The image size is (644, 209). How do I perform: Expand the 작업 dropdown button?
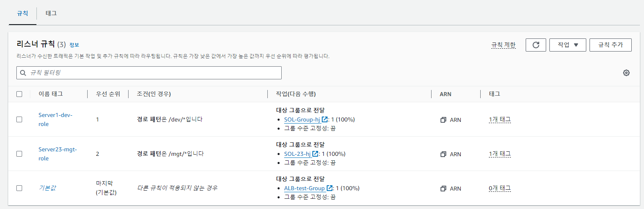568,45
